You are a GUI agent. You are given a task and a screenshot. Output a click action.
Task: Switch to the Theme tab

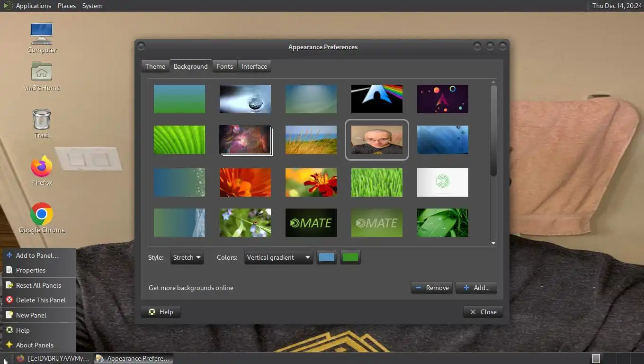coord(155,66)
